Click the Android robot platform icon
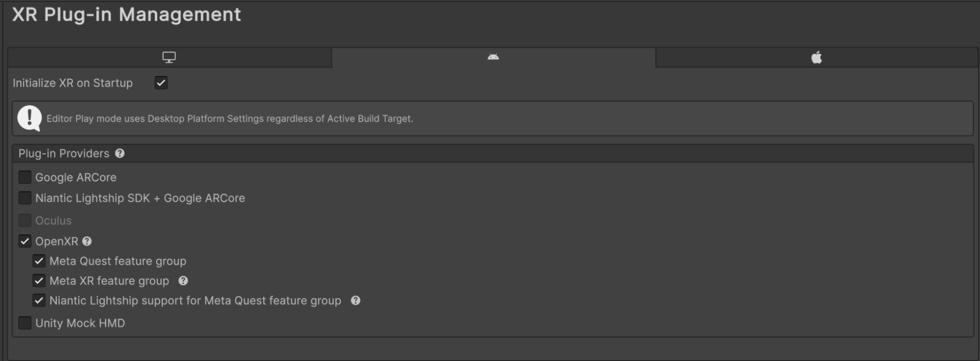Screen dimensions: 980x361 click(x=493, y=57)
